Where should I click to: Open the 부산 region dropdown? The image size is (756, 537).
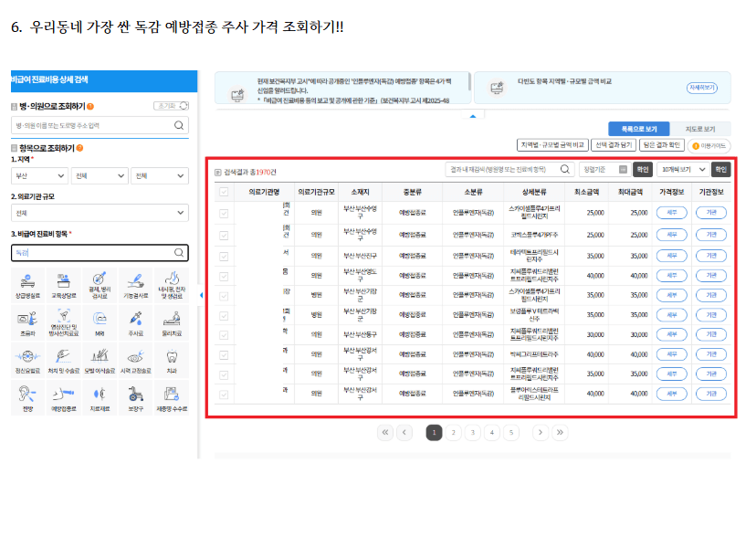coord(39,175)
